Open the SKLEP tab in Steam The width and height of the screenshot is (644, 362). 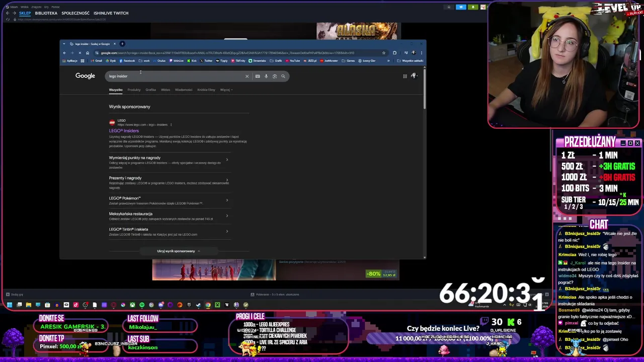coord(25,13)
